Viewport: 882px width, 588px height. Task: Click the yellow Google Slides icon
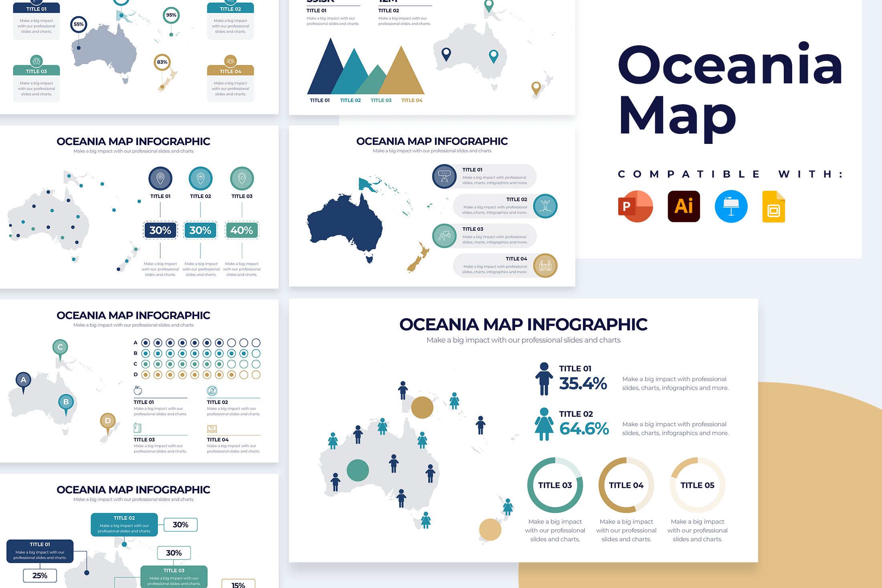pos(774,207)
